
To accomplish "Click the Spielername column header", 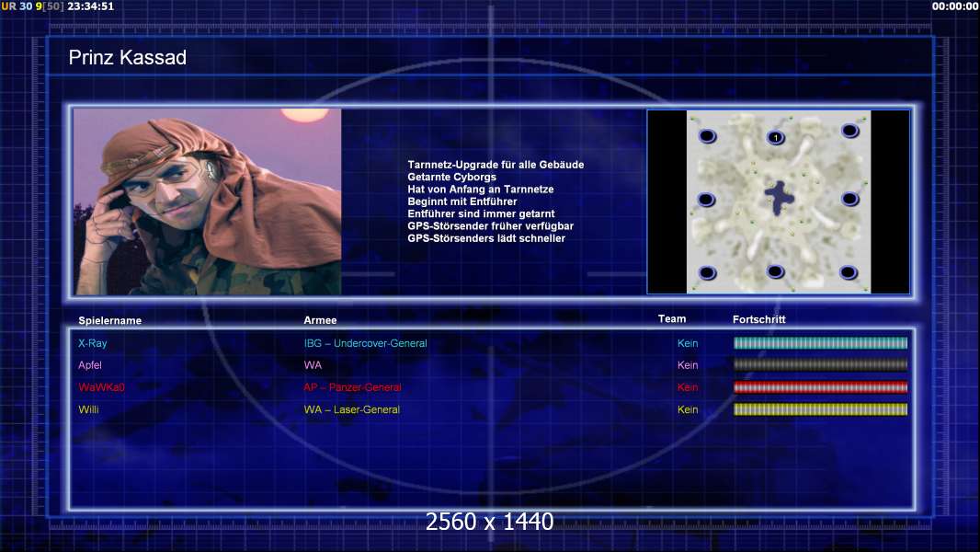I will 110,320.
